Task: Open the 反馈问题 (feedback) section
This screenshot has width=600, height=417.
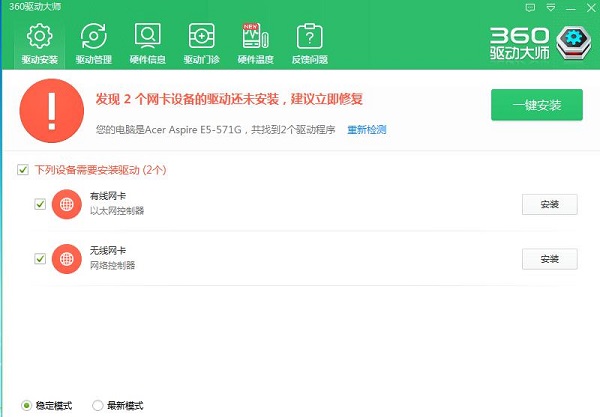Action: click(309, 44)
